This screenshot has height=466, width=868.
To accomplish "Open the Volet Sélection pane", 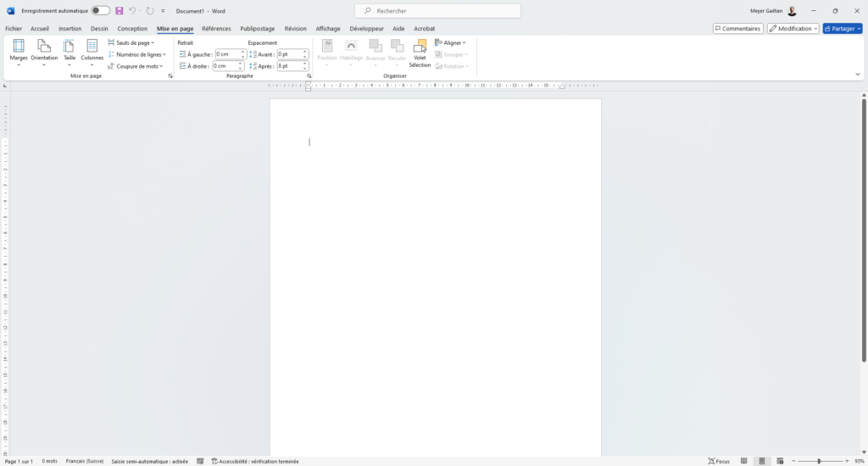I will [420, 53].
